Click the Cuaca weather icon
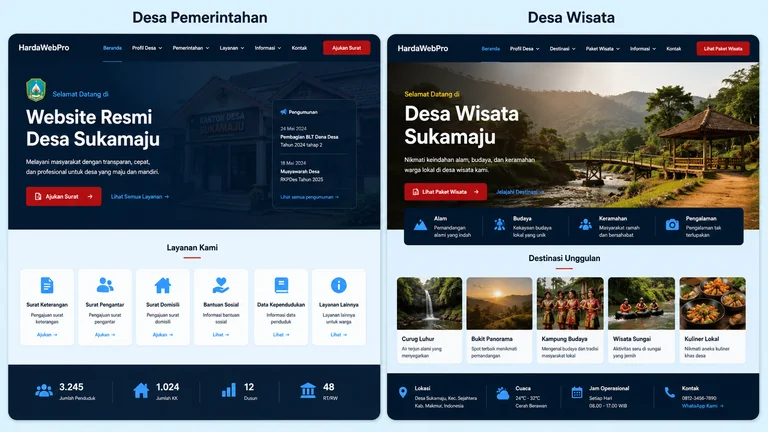The width and height of the screenshot is (768, 432). pos(503,393)
